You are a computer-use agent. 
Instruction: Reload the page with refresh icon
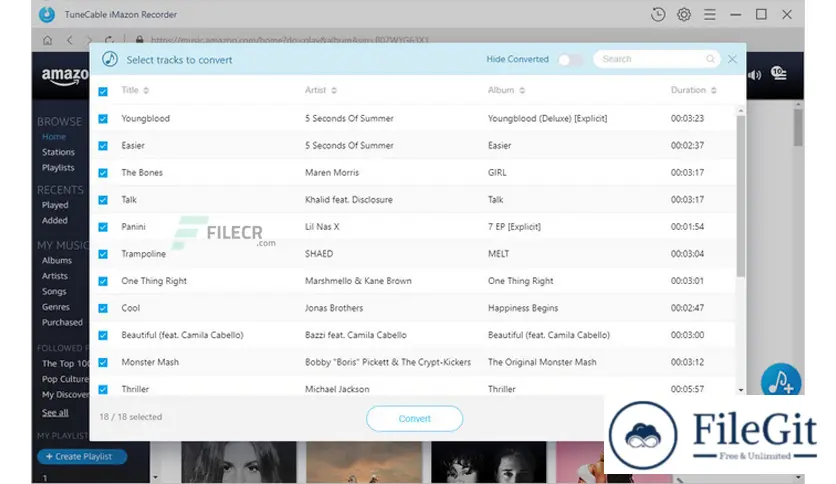(109, 40)
